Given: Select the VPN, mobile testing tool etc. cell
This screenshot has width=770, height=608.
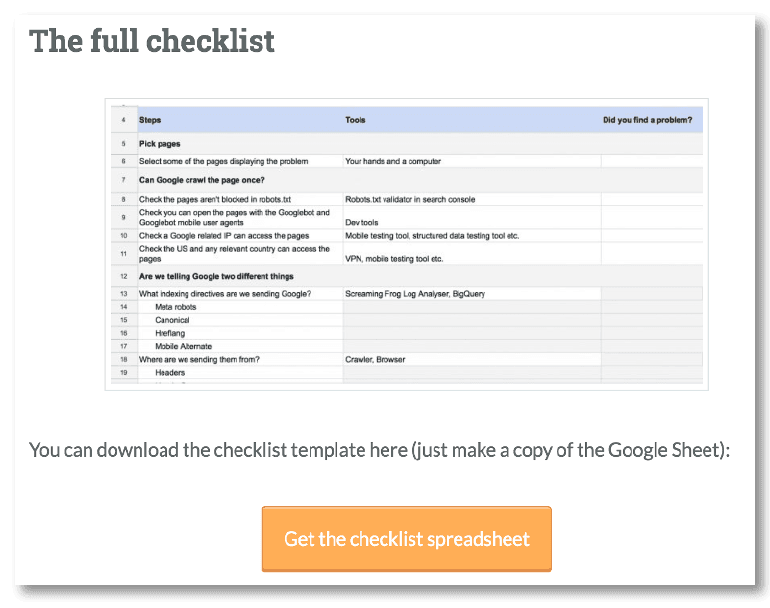Looking at the screenshot, I should [394, 258].
